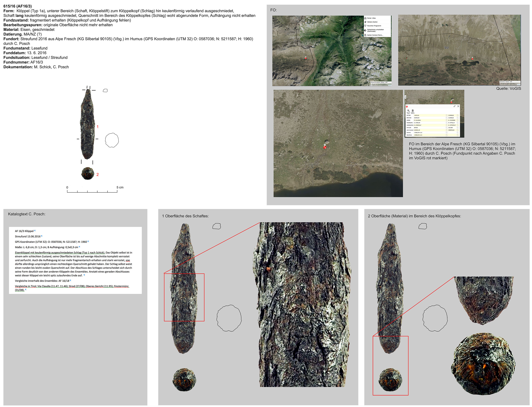Viewport: 532px width, 407px height.
Task: Click Zoom auf Objekt magnifier icon
Action: [x=409, y=111]
